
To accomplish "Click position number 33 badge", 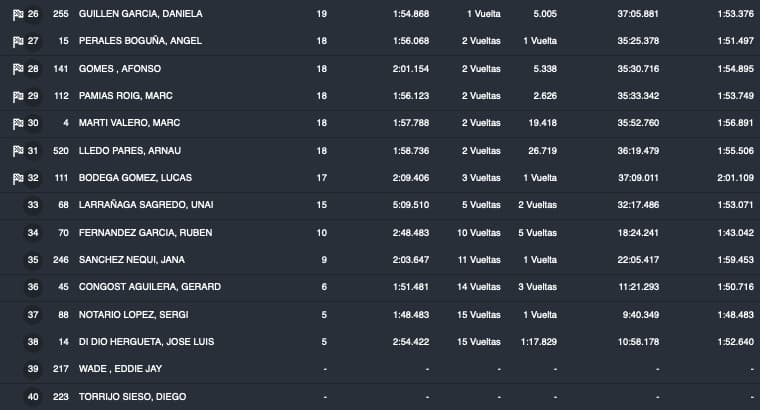I will click(x=33, y=205).
